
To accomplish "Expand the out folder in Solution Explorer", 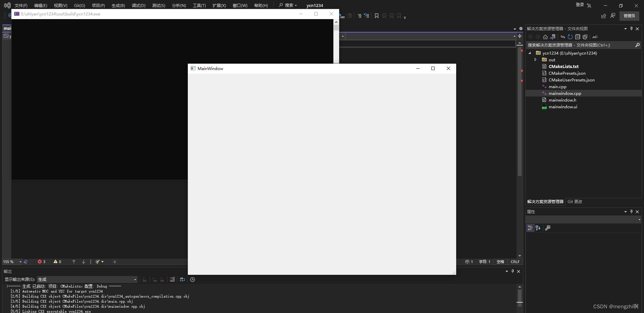I will pos(535,60).
